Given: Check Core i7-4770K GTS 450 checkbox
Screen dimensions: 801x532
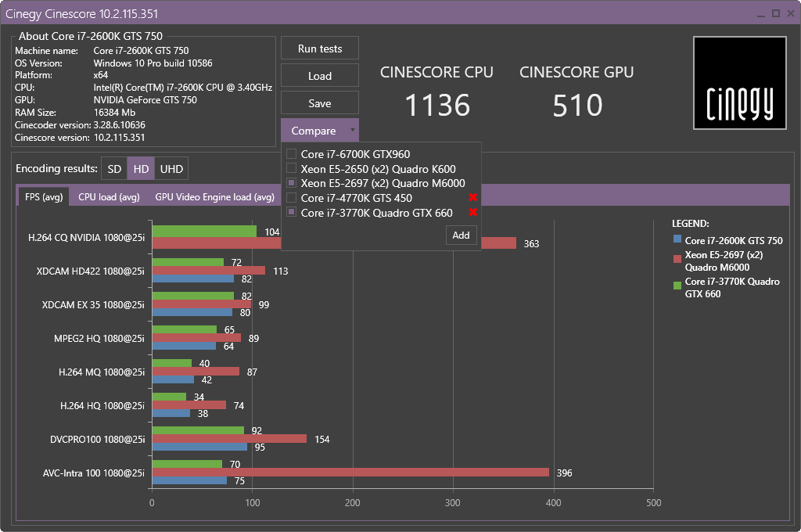Looking at the screenshot, I should [291, 197].
